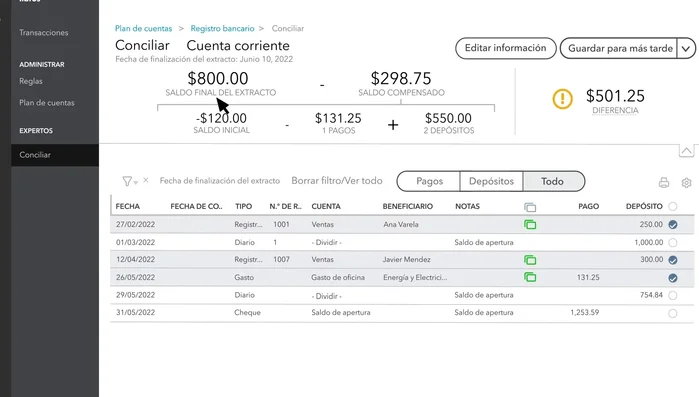The image size is (699, 397).
Task: Sort by the PAGO column header
Action: pos(588,206)
